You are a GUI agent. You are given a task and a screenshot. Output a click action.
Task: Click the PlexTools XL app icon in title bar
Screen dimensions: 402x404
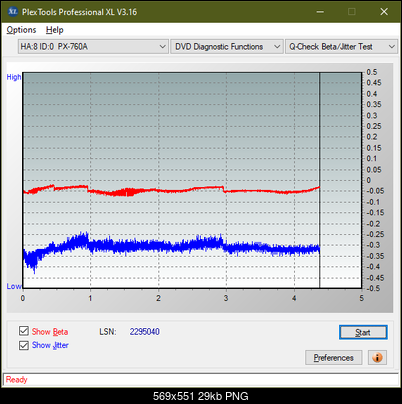pos(12,12)
